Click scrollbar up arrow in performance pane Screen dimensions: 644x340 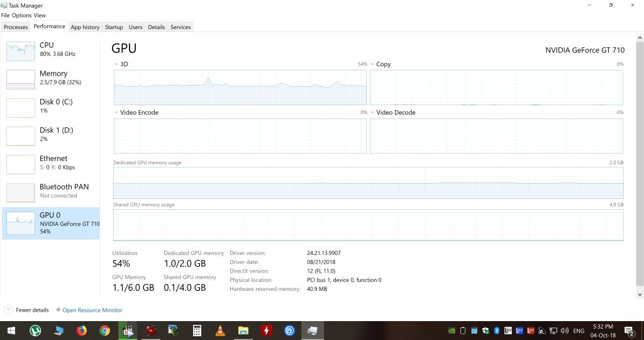[x=640, y=38]
